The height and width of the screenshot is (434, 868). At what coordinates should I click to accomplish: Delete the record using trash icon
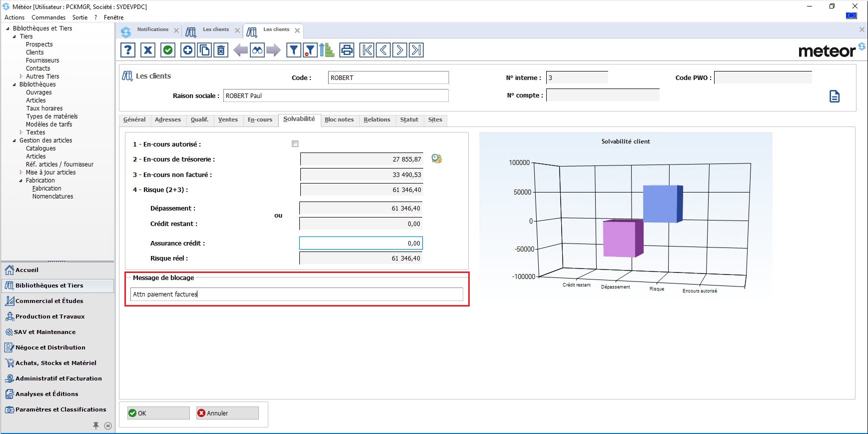221,50
